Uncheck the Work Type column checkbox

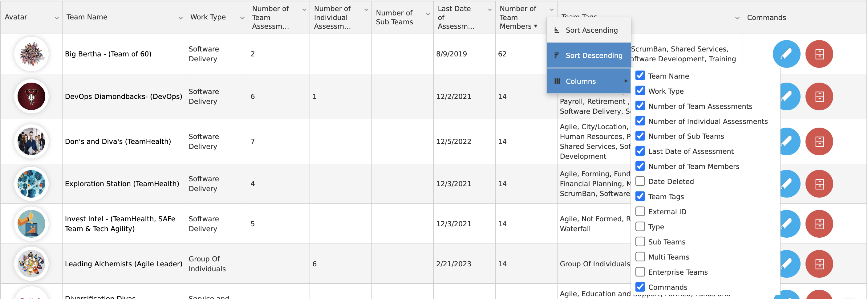(640, 91)
